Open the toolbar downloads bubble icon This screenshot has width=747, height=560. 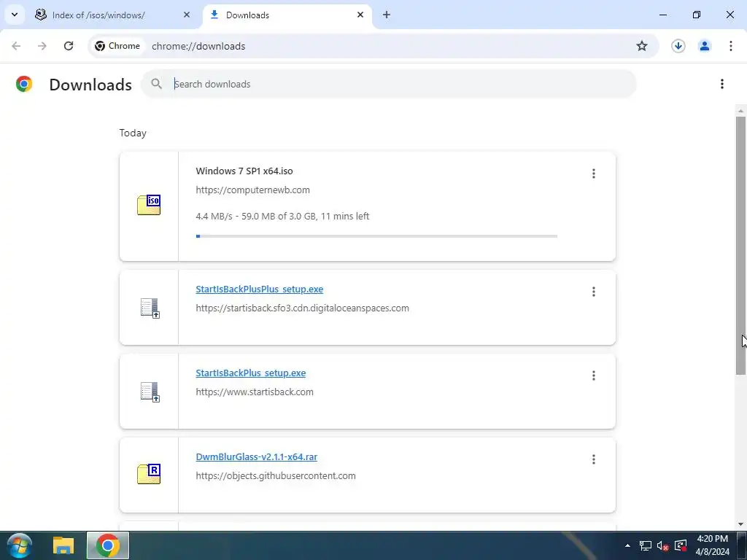[x=678, y=46]
